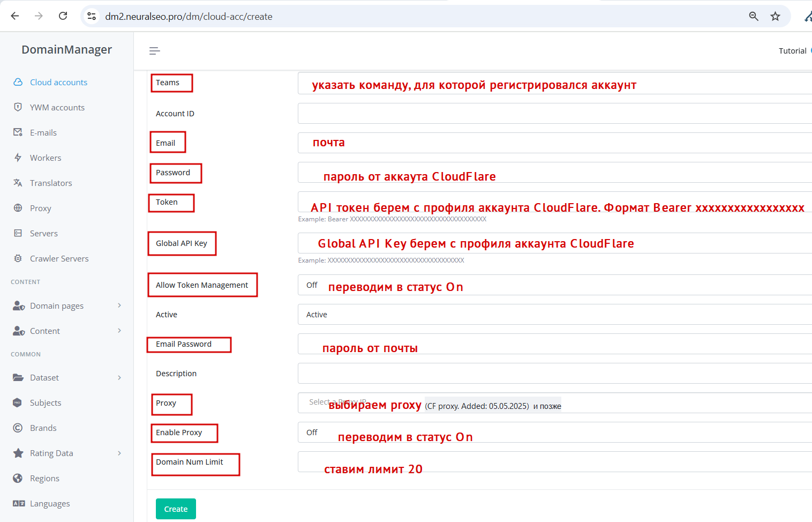Open the Brands page
The height and width of the screenshot is (522, 812).
(x=43, y=428)
